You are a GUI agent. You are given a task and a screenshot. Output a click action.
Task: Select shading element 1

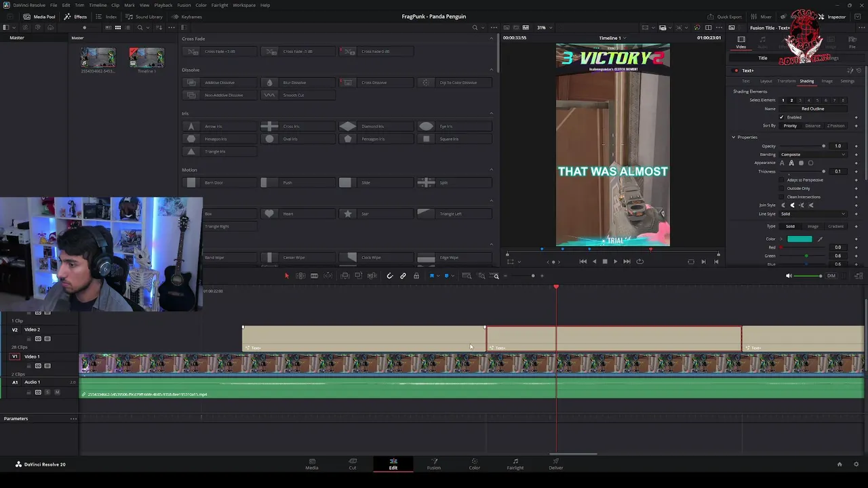(783, 100)
